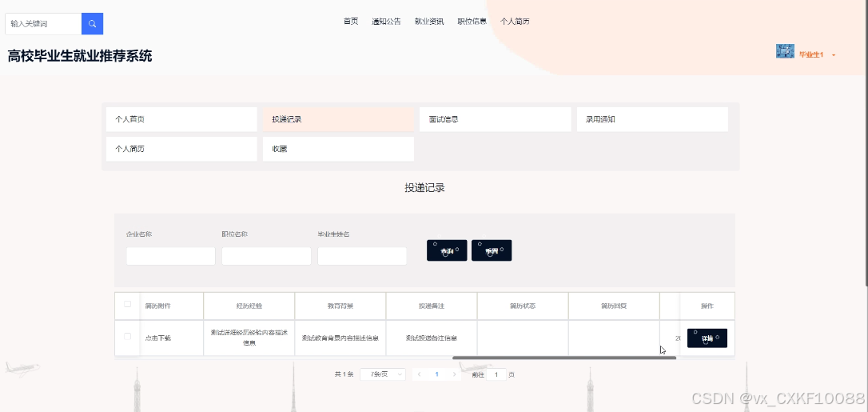
Task: Select the 个人简历 panel tab below 个人首页
Action: pyautogui.click(x=181, y=149)
